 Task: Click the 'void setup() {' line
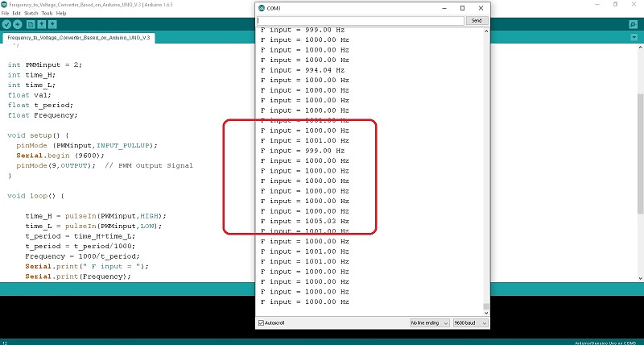click(38, 135)
